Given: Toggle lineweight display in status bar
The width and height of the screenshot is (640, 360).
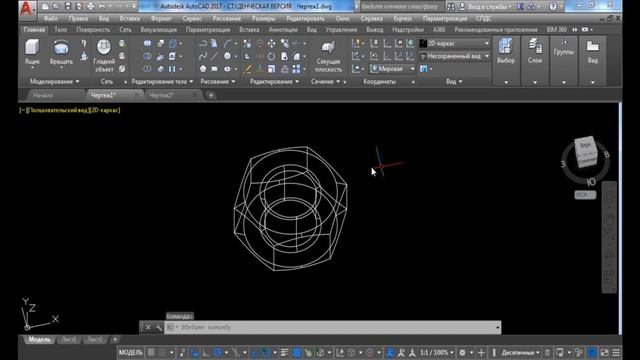Looking at the screenshot, I should click(284, 352).
